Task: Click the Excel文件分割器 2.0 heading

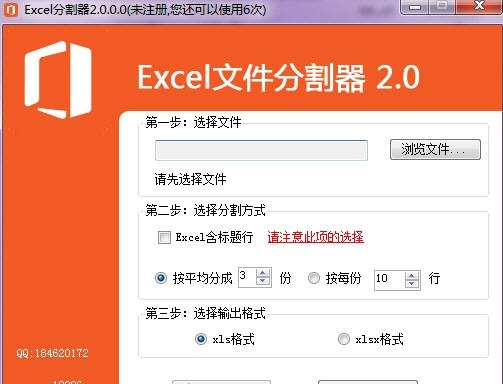Action: 279,78
